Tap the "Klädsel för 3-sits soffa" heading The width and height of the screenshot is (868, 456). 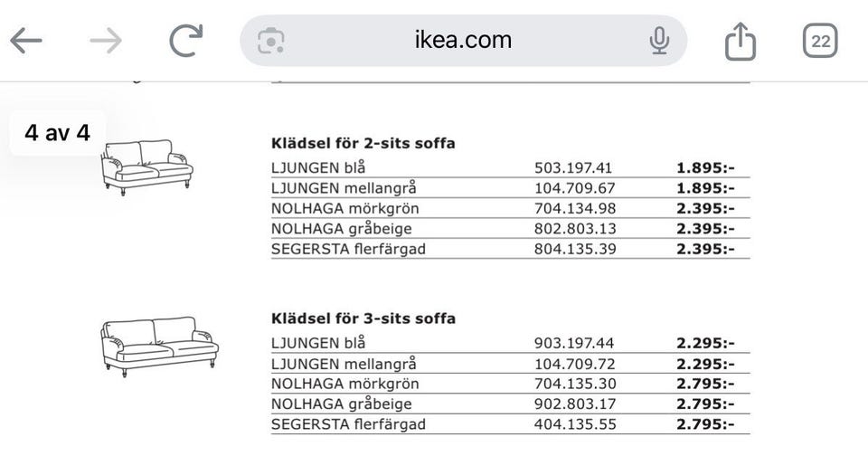click(x=363, y=318)
